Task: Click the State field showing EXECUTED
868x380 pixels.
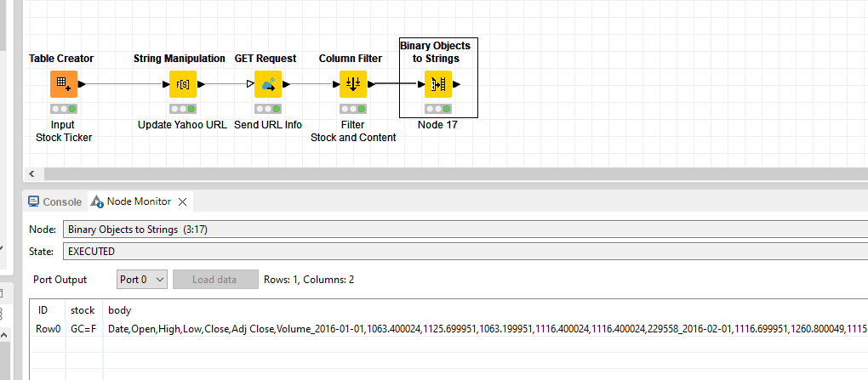Action: click(x=465, y=252)
